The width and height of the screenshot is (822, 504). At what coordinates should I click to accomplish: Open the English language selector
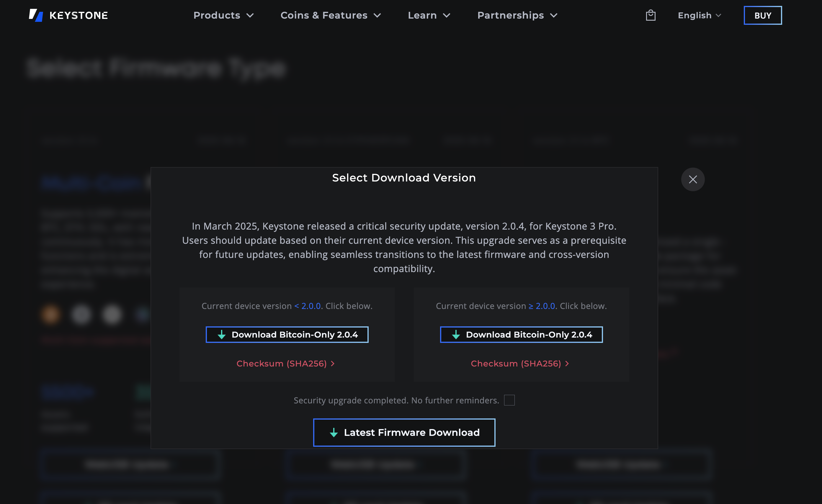[x=699, y=15]
